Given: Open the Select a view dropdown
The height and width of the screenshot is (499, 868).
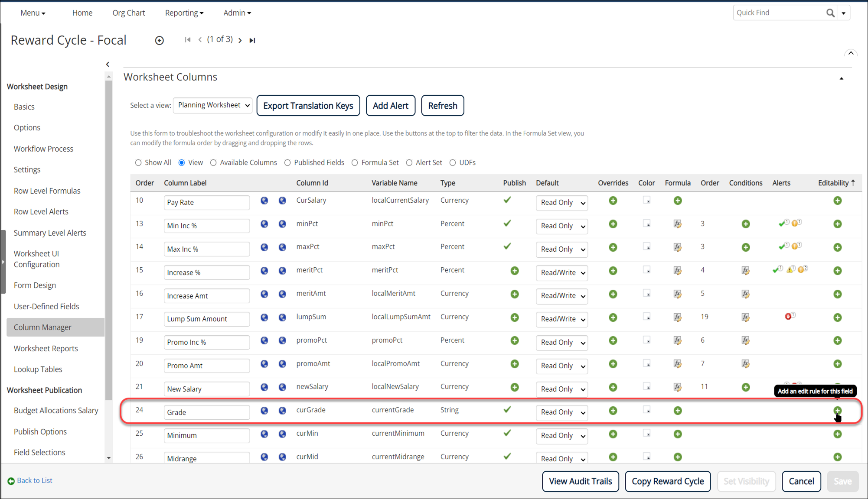Looking at the screenshot, I should point(212,105).
